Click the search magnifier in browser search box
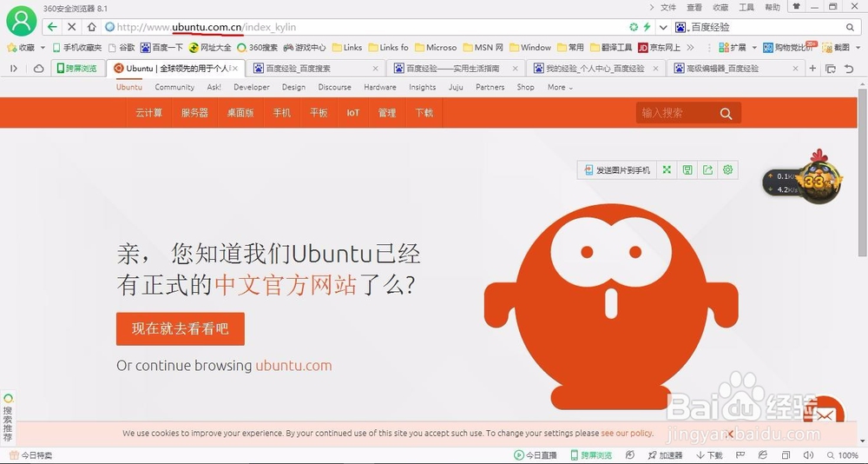Screen dimensions: 868x464 pos(851,27)
